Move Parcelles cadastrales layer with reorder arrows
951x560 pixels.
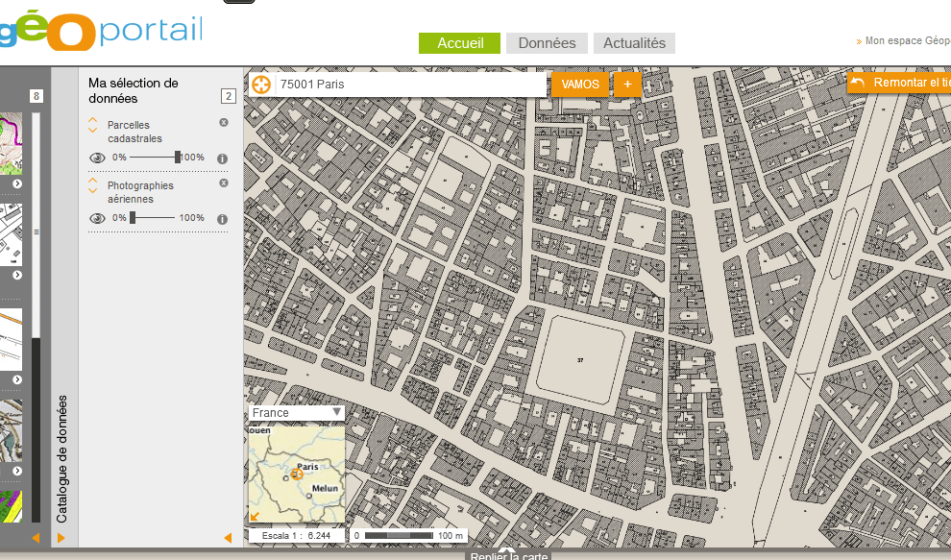tap(93, 125)
